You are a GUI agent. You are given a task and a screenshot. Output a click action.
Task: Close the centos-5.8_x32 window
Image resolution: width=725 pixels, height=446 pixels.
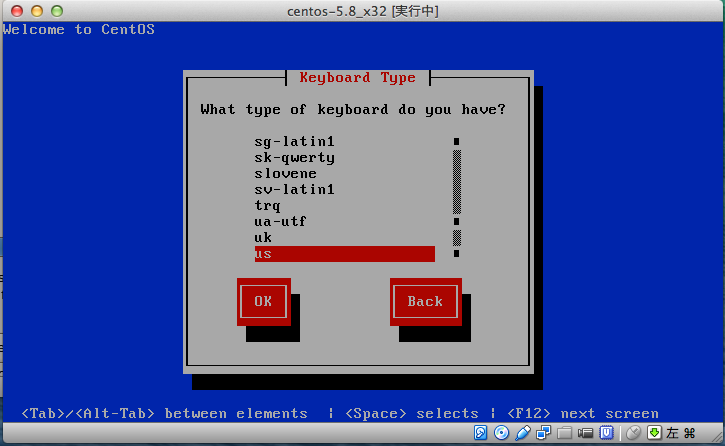pyautogui.click(x=17, y=11)
